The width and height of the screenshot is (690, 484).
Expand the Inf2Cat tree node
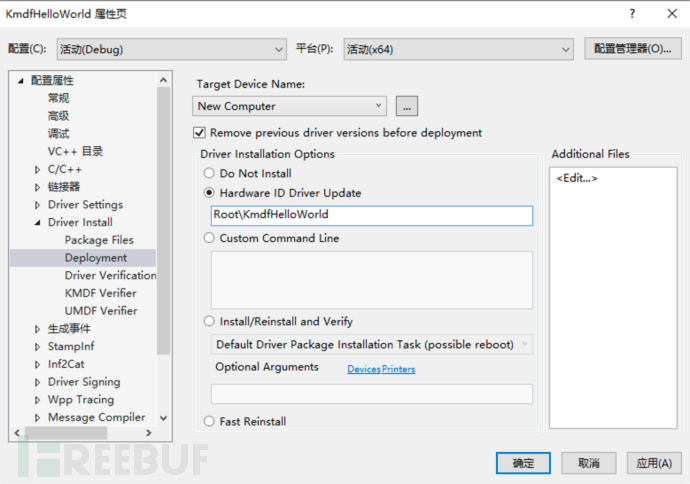(37, 364)
